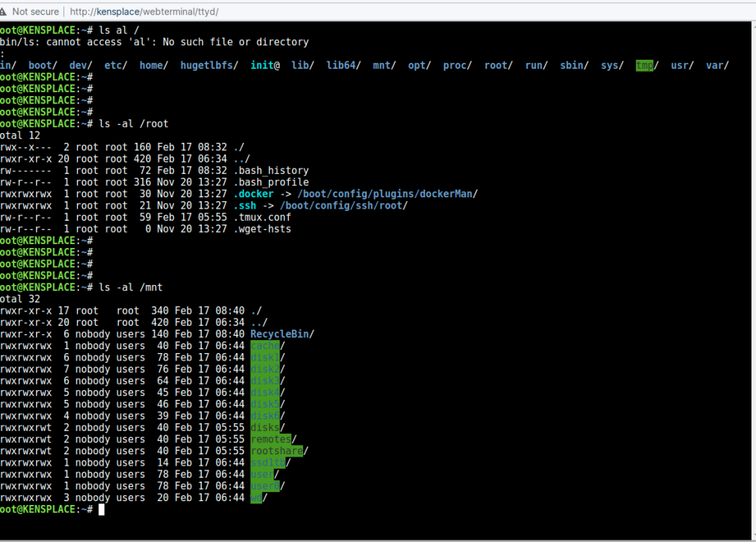Click the URL address kensplace/webterminal/ttyd

(x=144, y=11)
